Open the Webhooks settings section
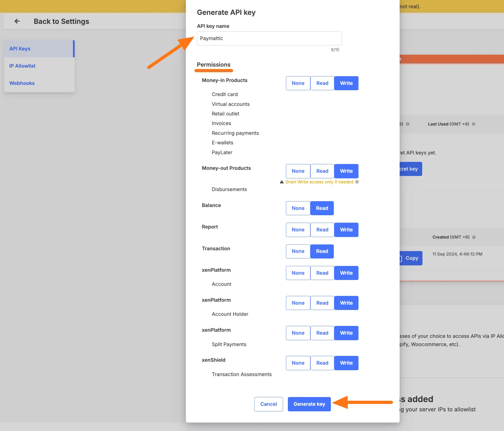The image size is (504, 431). pos(22,83)
